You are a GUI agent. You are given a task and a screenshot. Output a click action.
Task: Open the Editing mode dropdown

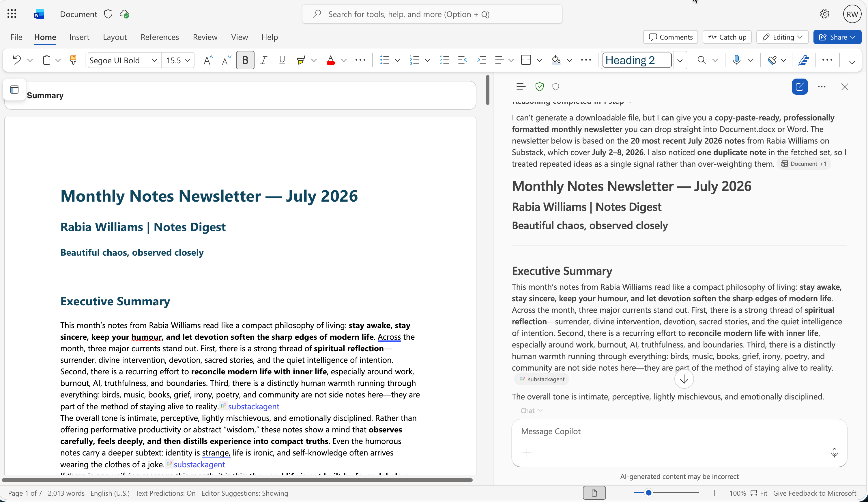pyautogui.click(x=782, y=37)
